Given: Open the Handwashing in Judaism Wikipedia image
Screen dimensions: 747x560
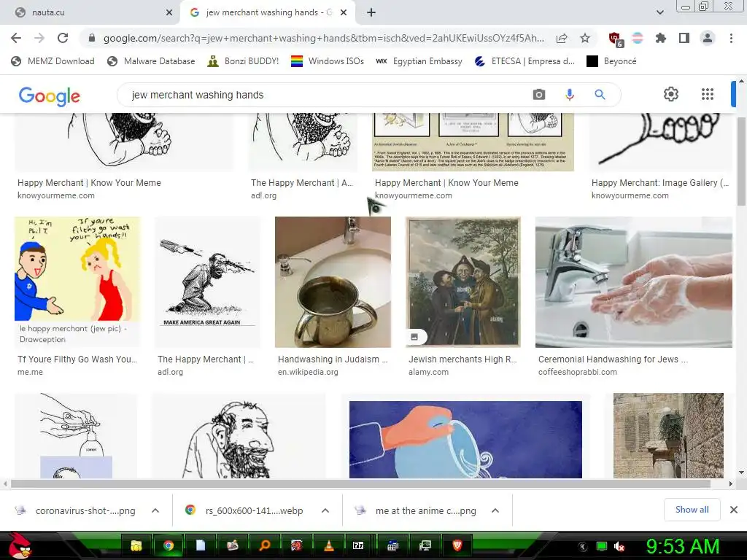Looking at the screenshot, I should 333,282.
